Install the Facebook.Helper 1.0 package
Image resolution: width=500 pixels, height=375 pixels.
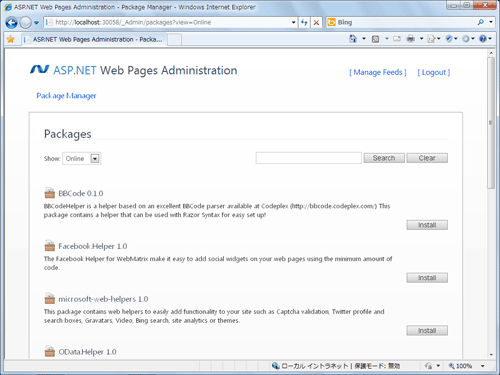coord(427,278)
